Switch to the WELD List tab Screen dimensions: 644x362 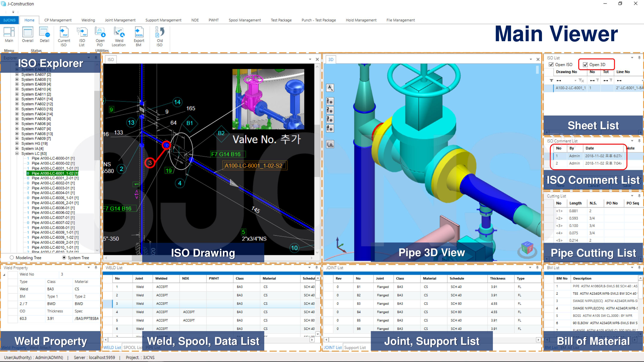tap(112, 347)
